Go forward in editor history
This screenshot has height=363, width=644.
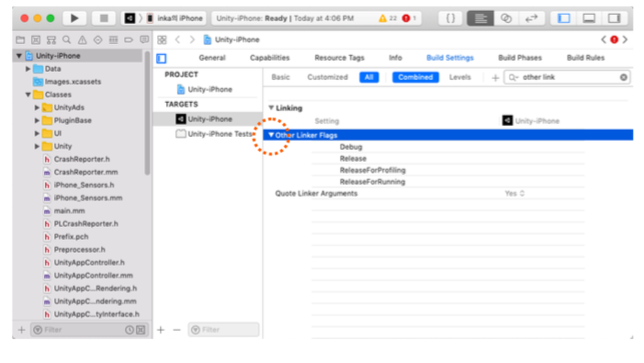point(192,40)
